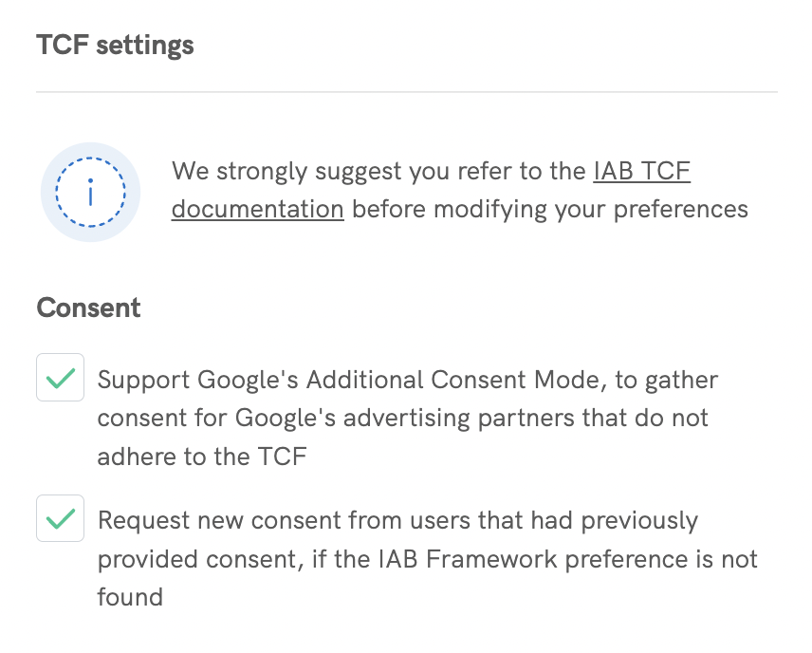Click the 'Consent' section header
The width and height of the screenshot is (812, 653).
pyautogui.click(x=88, y=308)
